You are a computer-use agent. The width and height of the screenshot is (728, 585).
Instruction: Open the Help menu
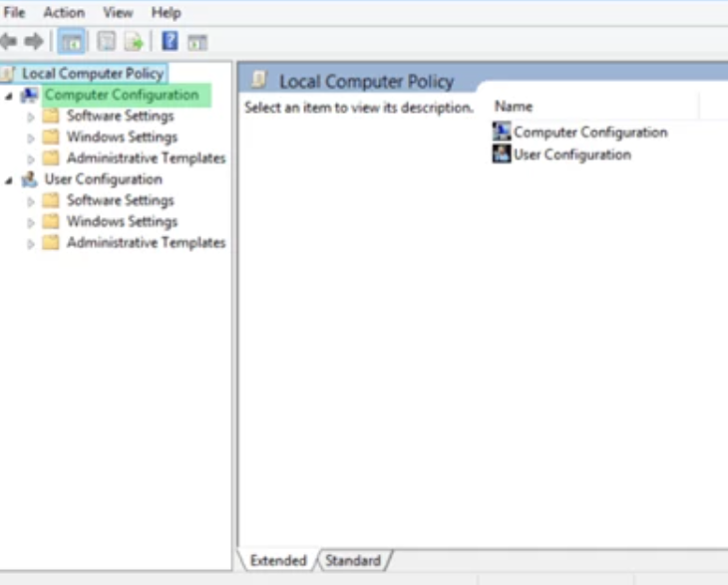(x=167, y=13)
